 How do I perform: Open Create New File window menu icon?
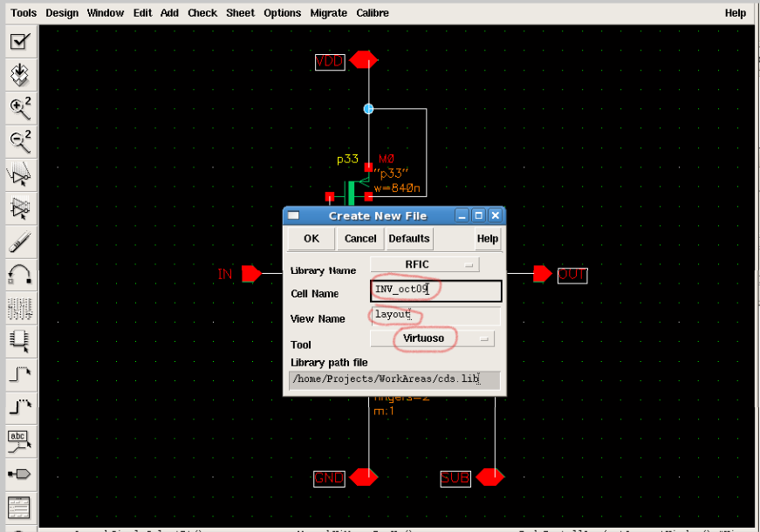293,215
